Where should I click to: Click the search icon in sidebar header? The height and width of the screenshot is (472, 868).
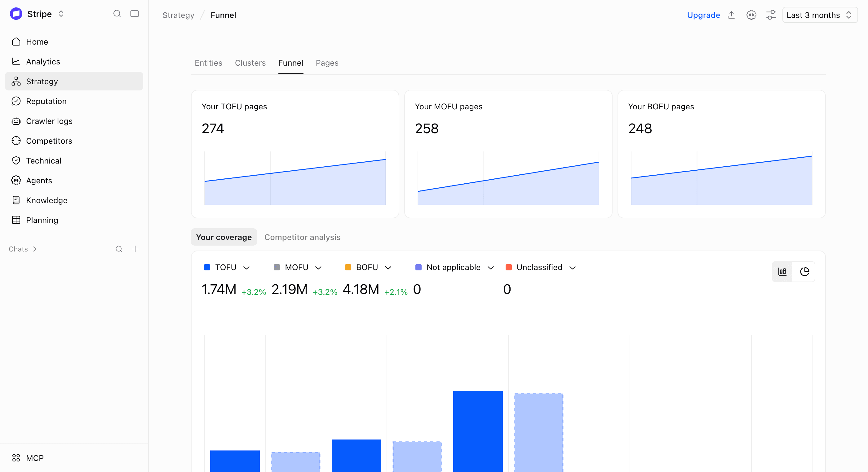pos(117,14)
